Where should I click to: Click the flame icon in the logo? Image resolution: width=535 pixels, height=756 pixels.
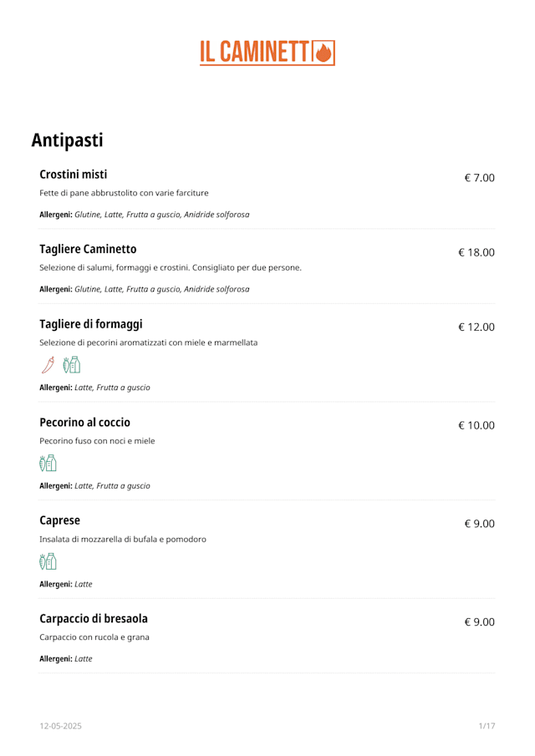coord(324,52)
